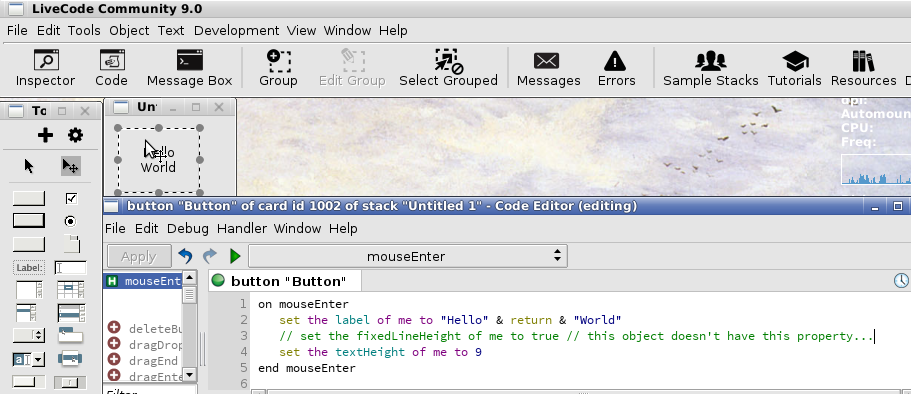Click line 2 set label statement
The width and height of the screenshot is (911, 394).
click(x=450, y=320)
